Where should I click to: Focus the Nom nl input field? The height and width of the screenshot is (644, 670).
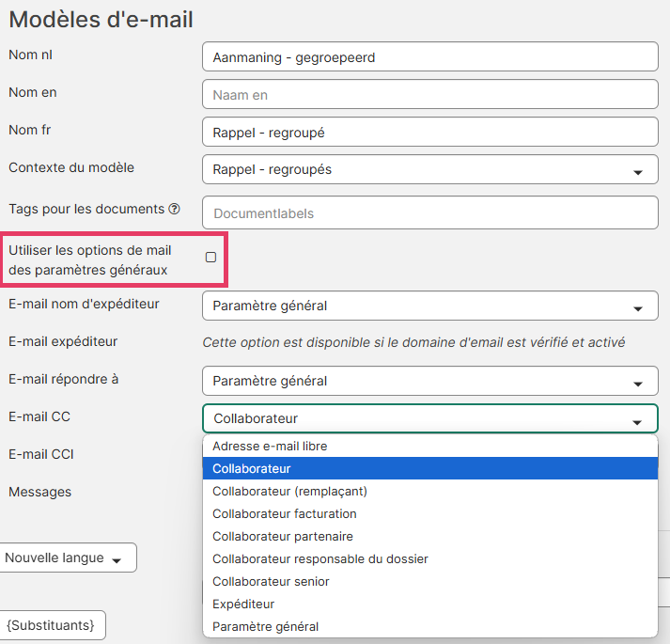tap(429, 56)
